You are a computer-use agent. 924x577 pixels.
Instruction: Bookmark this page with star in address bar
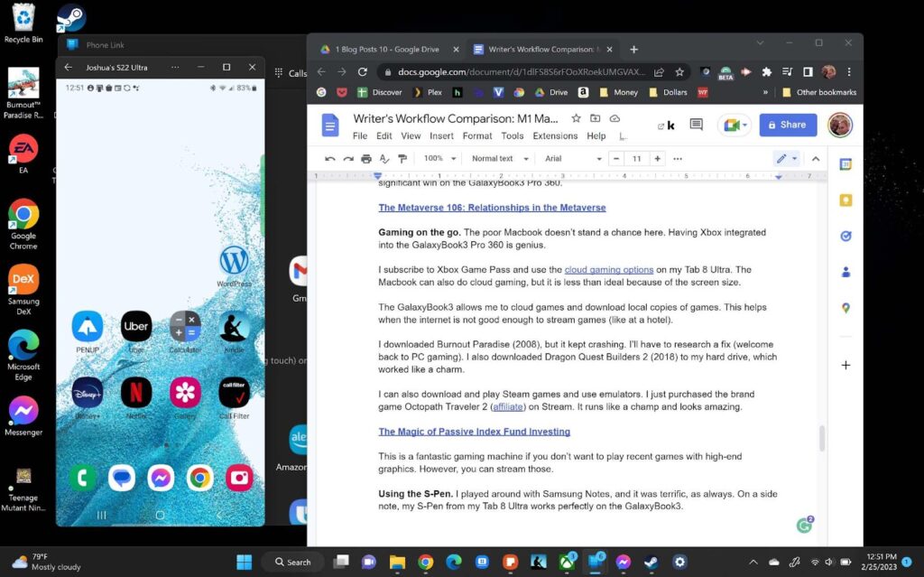[x=679, y=72]
